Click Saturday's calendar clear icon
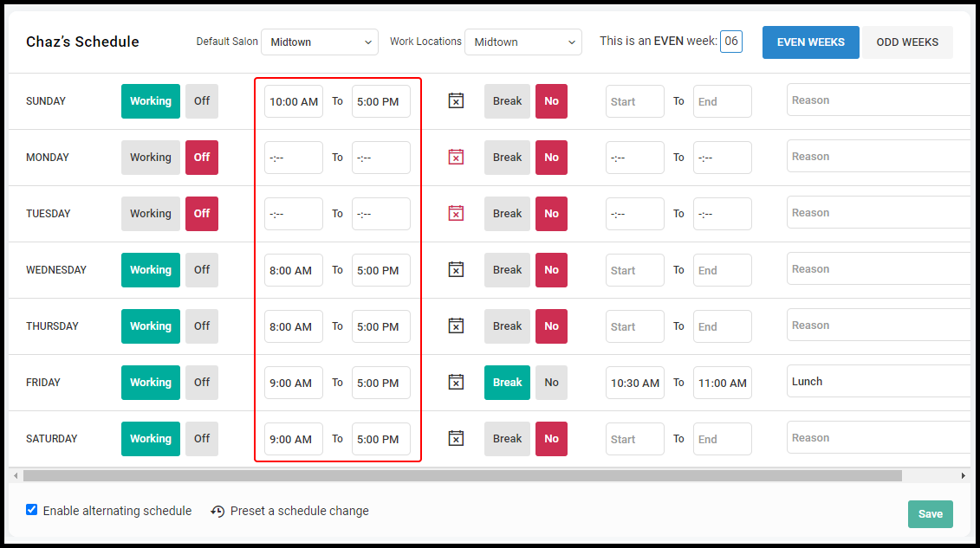The width and height of the screenshot is (980, 548). pos(456,438)
